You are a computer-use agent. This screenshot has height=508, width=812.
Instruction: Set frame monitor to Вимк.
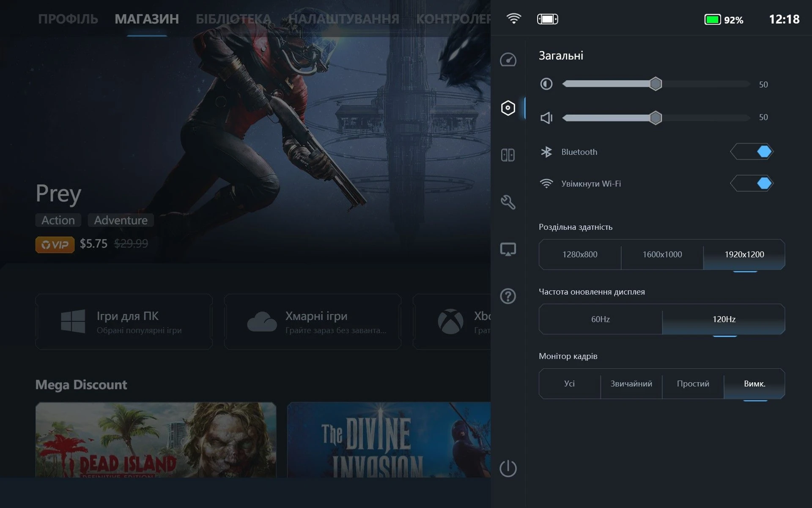tap(754, 384)
